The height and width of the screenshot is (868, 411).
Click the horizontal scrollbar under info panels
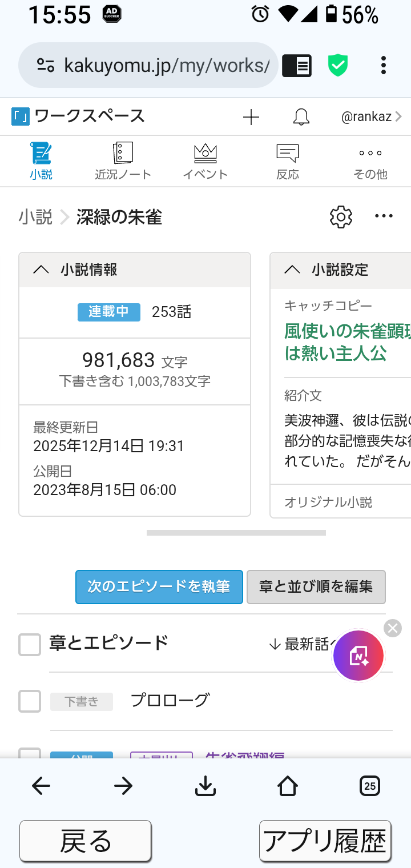pos(236,533)
